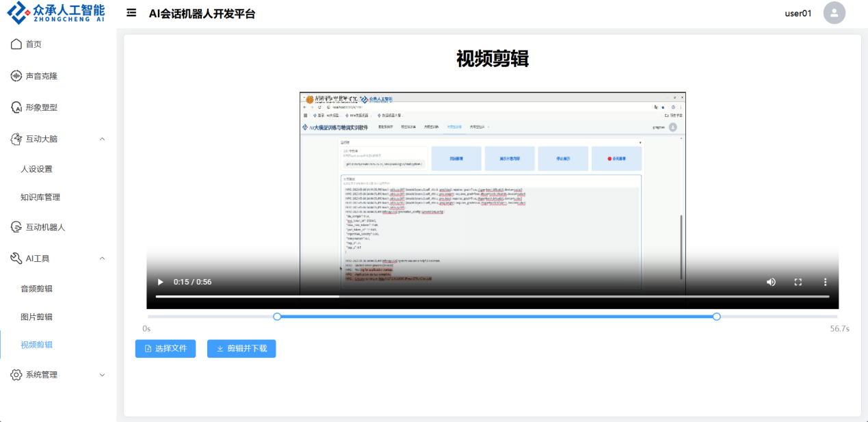Collapse the 互动大脑 submenu chevron
Viewport: 868px width, 422px height.
[103, 139]
